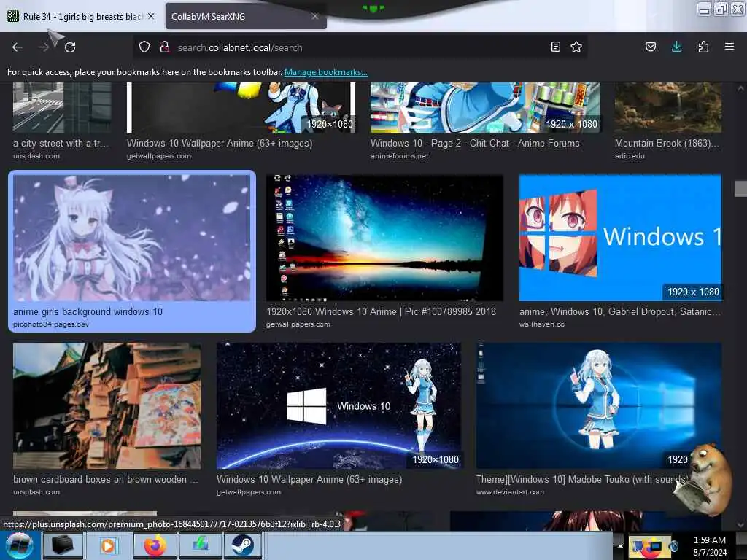
Task: Click 'Theme][Windows 10] Madobe Touko' caption
Action: pyautogui.click(x=582, y=480)
